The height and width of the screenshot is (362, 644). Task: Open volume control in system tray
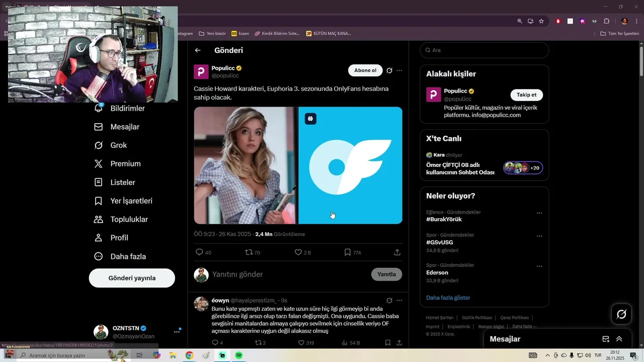(588, 355)
